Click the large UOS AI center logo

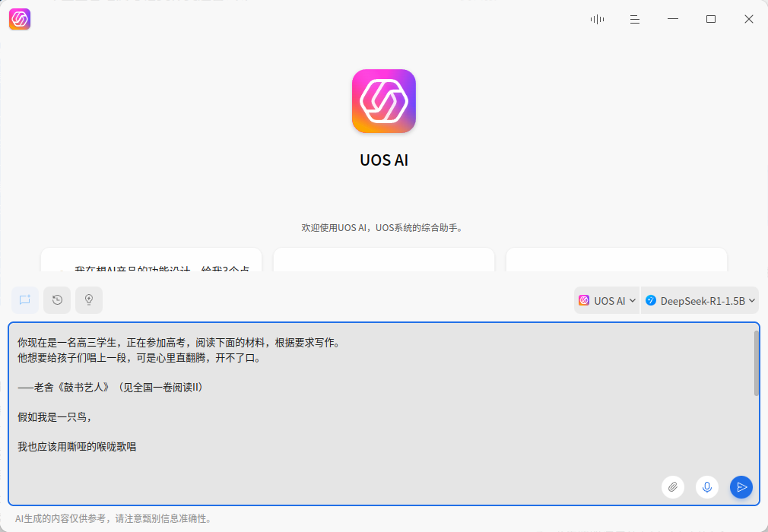[x=384, y=101]
